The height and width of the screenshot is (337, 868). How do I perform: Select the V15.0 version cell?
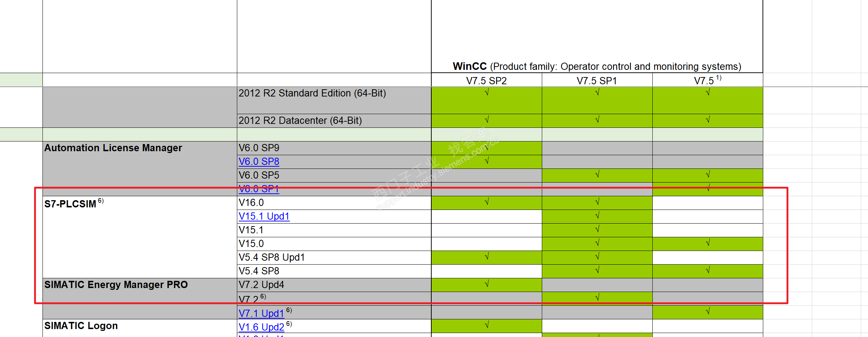point(334,244)
